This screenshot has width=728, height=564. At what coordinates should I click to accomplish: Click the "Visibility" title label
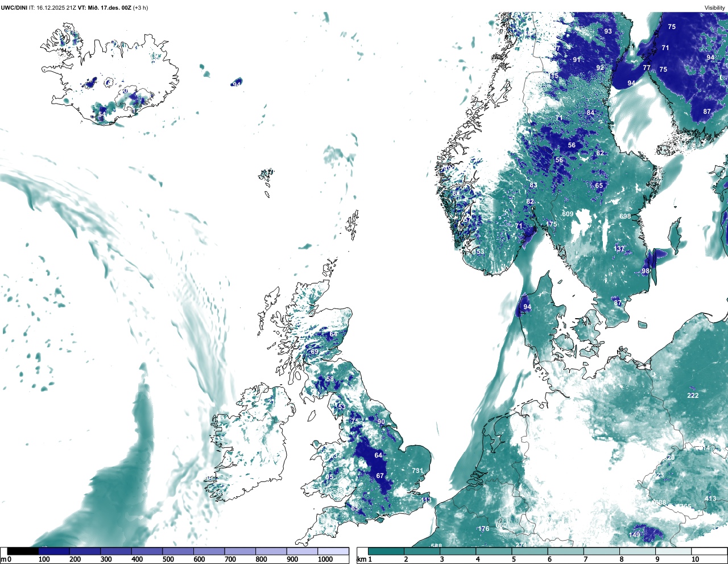click(715, 7)
